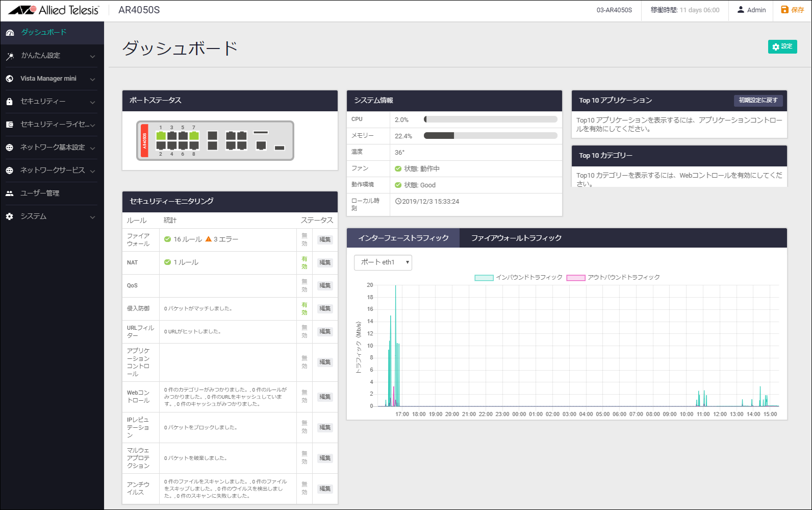Open the ポート eth1 interface dropdown
The image size is (812, 510).
pos(383,262)
